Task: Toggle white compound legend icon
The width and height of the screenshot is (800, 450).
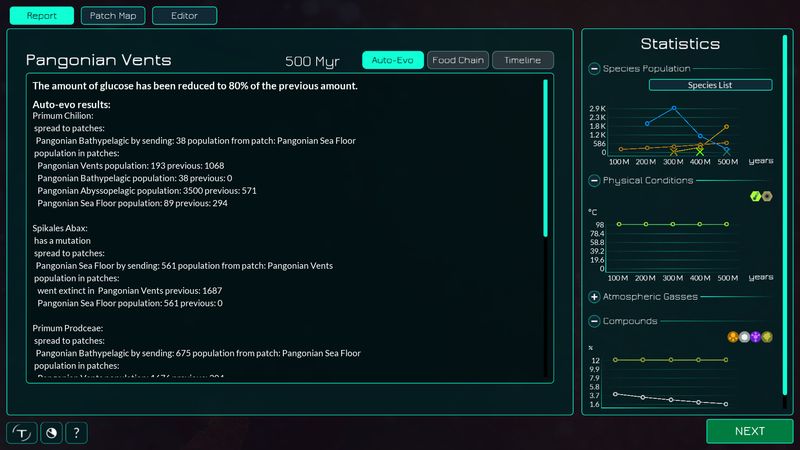Action: [x=744, y=337]
